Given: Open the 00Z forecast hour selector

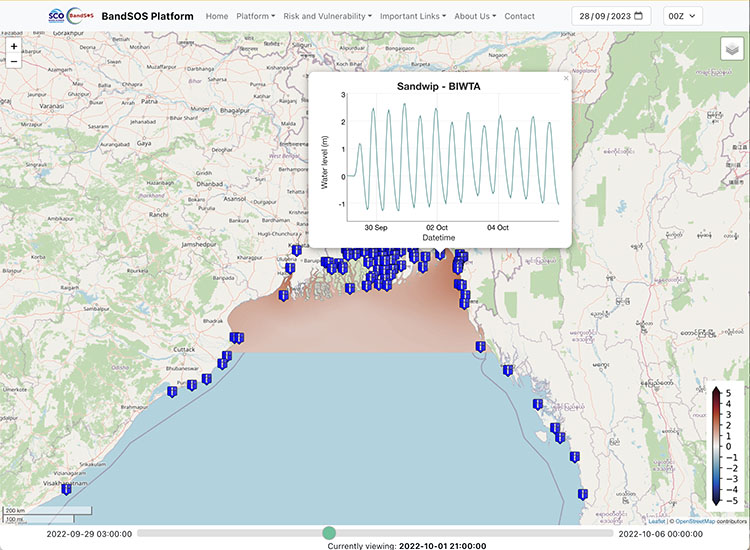Looking at the screenshot, I should pyautogui.click(x=683, y=16).
